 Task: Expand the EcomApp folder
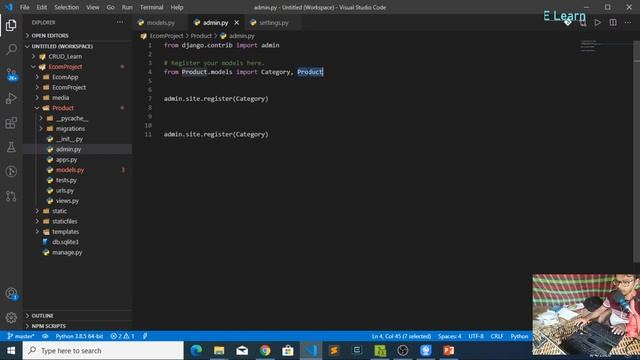tap(65, 77)
